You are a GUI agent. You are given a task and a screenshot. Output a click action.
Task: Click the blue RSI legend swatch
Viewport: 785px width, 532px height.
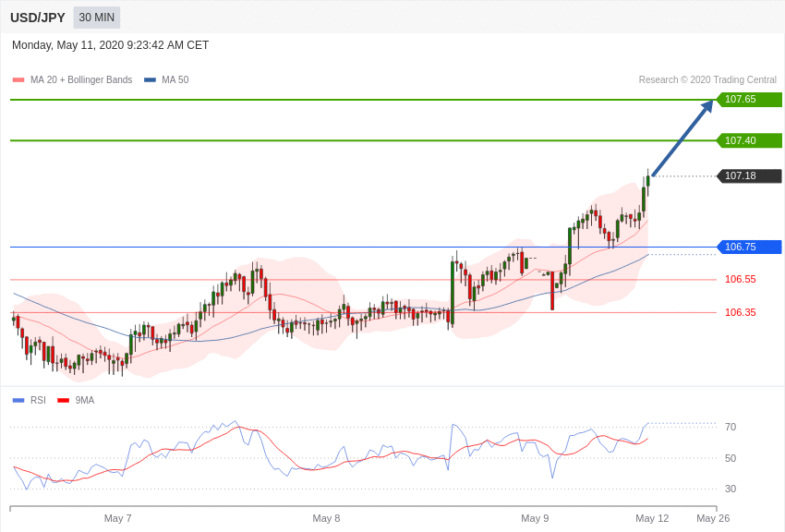(x=18, y=400)
